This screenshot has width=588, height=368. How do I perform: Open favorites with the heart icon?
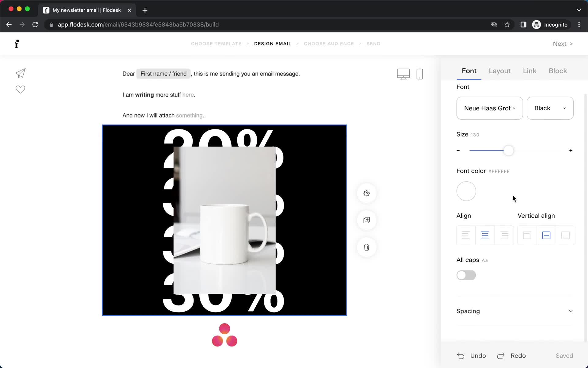pyautogui.click(x=20, y=90)
